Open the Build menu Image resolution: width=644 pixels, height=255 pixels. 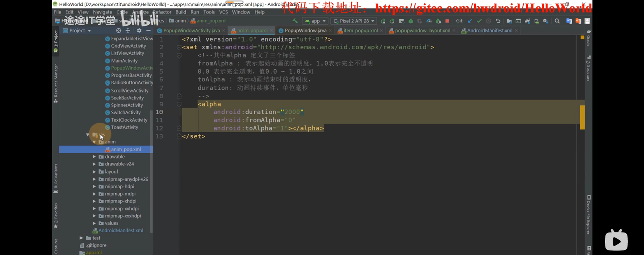click(181, 12)
